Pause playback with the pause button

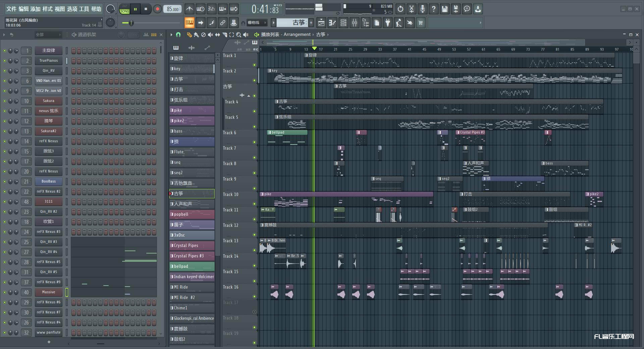coord(135,9)
